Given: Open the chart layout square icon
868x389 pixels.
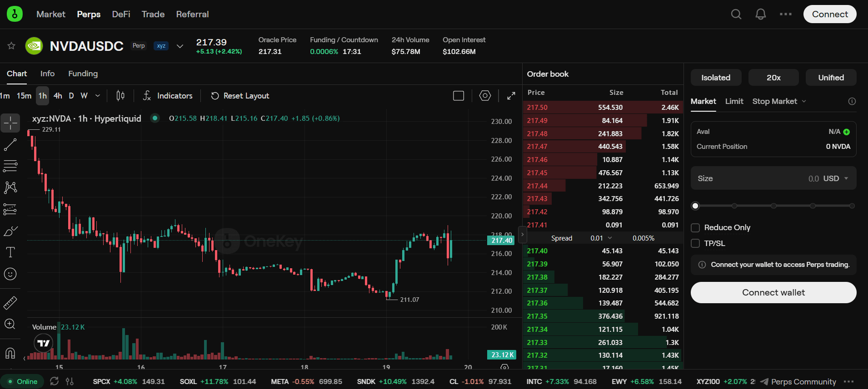Looking at the screenshot, I should [x=459, y=96].
